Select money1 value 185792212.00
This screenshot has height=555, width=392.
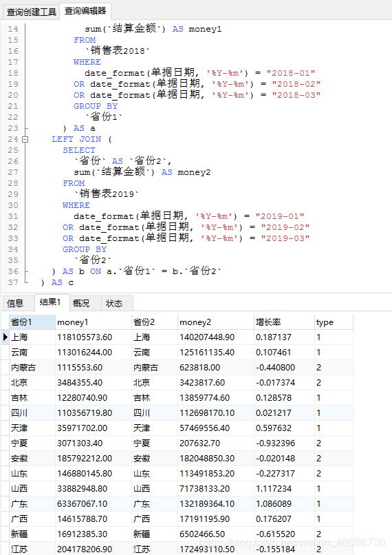click(x=94, y=459)
